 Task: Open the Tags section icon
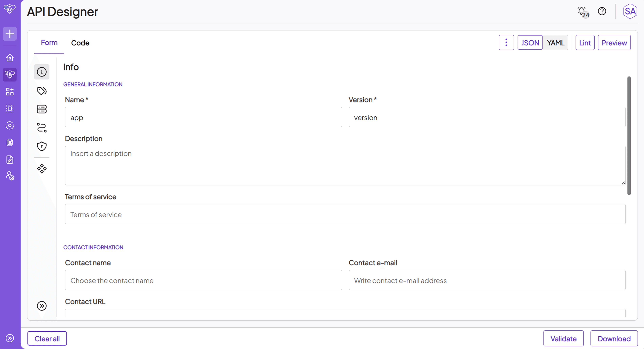tap(42, 91)
